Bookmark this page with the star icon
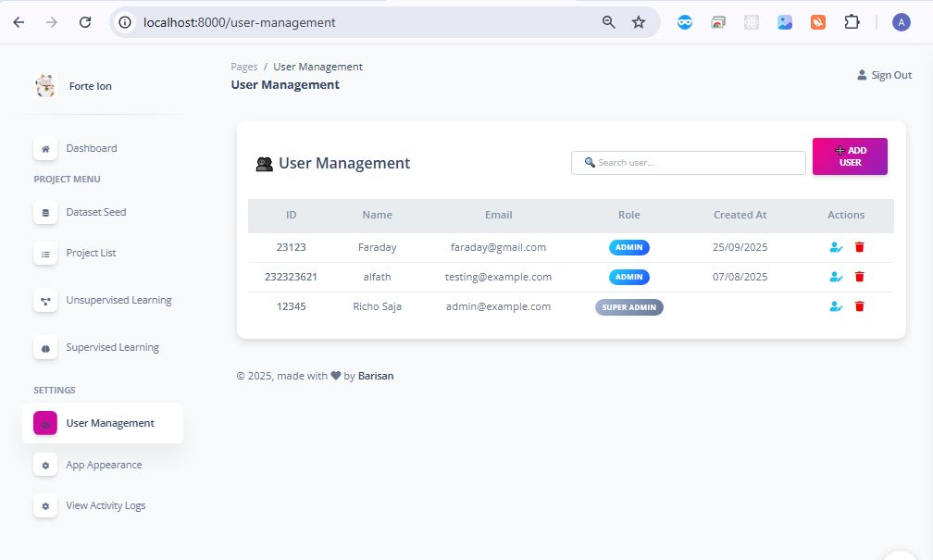 [639, 22]
